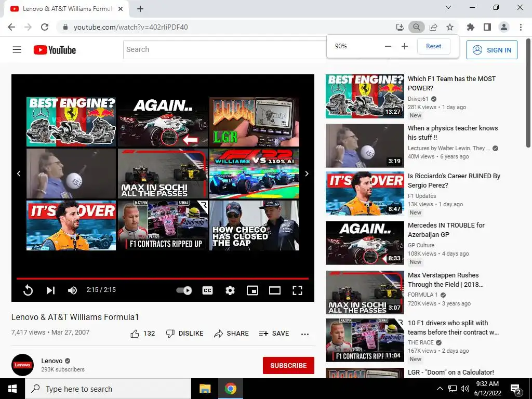The image size is (532, 399).
Task: Toggle the autoplay switch in the player
Action: 184,290
